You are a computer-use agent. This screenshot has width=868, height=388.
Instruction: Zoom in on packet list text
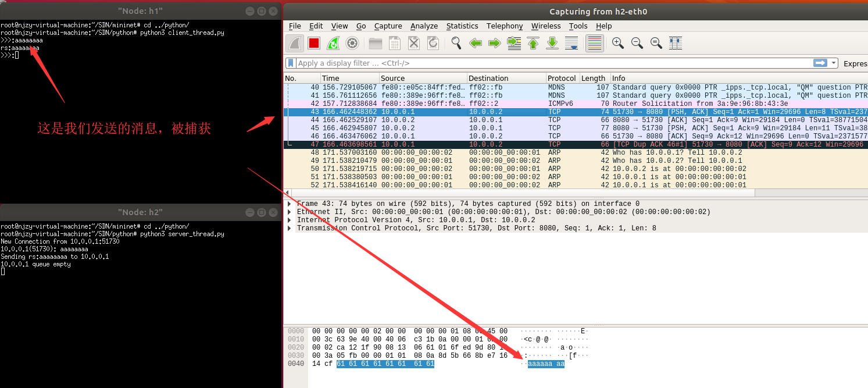click(618, 43)
